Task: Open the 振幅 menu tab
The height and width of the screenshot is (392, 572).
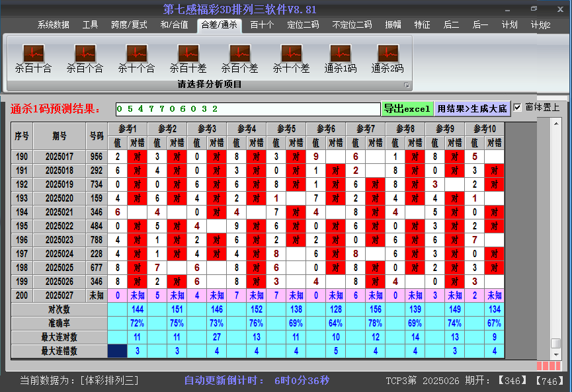Action: (x=393, y=25)
